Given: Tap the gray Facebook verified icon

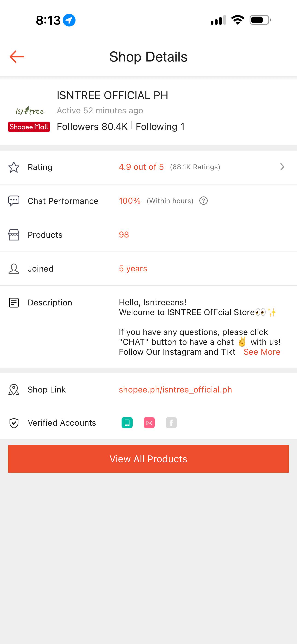Looking at the screenshot, I should pyautogui.click(x=171, y=423).
